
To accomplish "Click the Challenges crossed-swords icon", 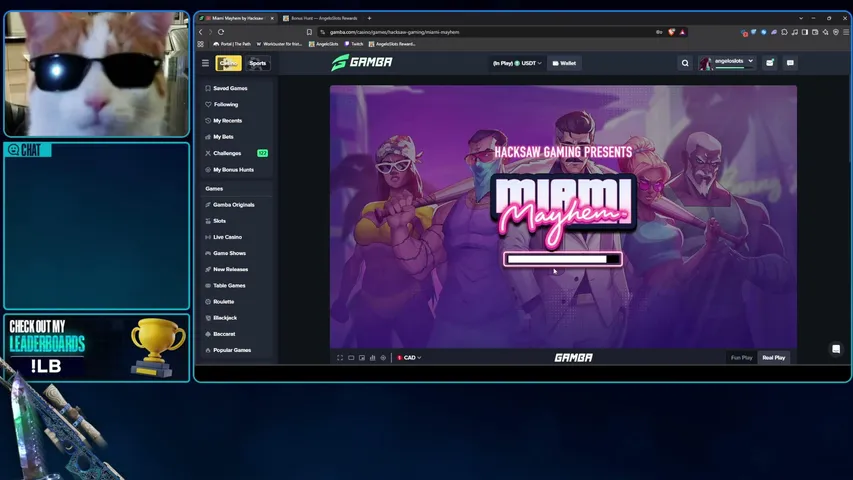I will [208, 153].
